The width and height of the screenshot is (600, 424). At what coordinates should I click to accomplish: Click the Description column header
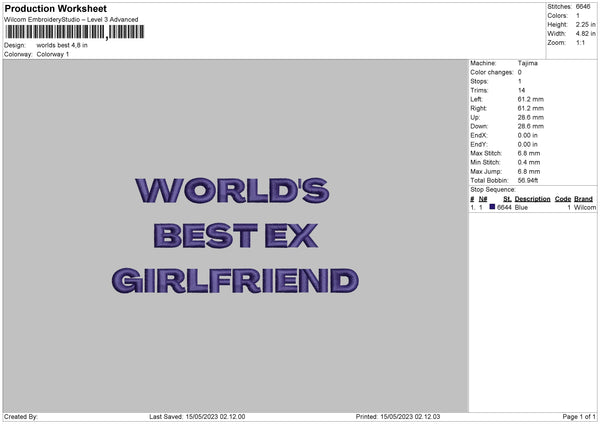532,199
